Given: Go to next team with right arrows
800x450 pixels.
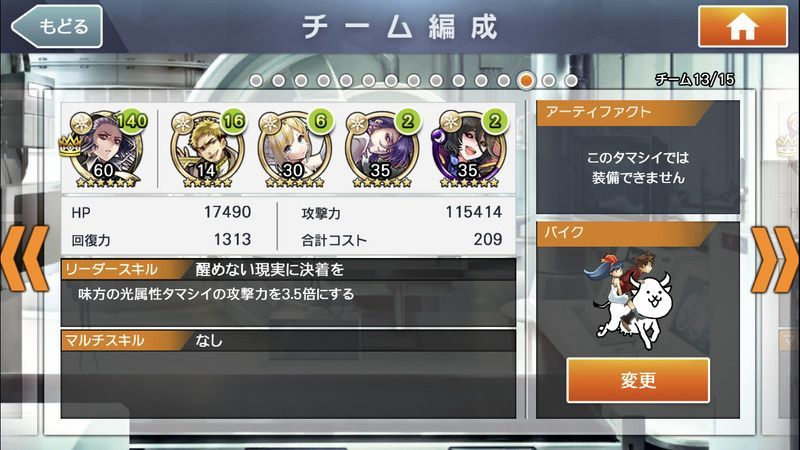Looking at the screenshot, I should [x=774, y=259].
